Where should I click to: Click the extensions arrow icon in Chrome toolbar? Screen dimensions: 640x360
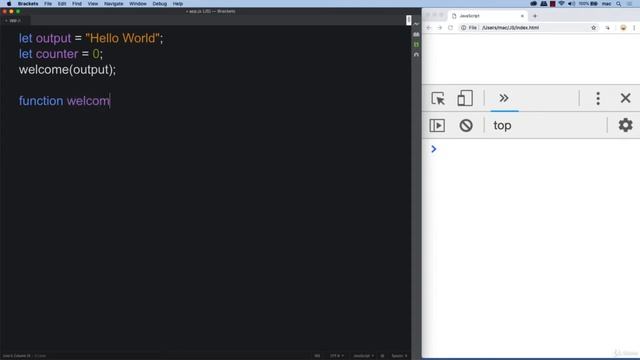pos(607,28)
